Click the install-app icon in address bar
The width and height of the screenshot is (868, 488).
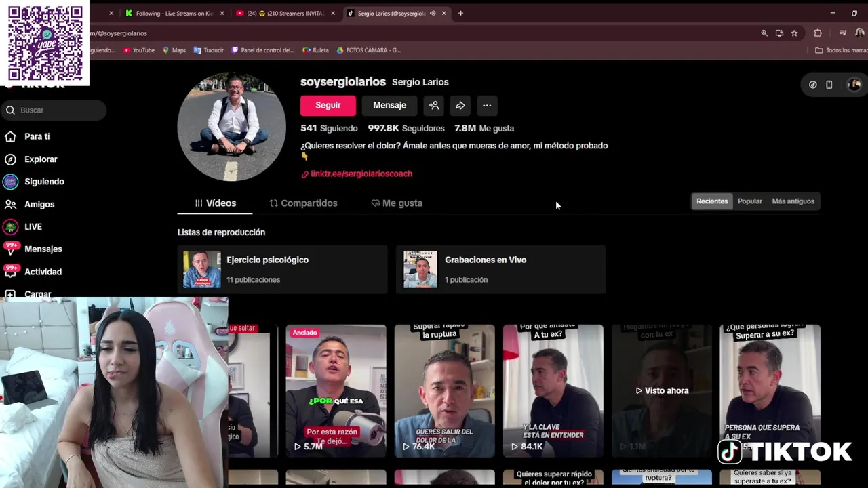click(x=779, y=33)
